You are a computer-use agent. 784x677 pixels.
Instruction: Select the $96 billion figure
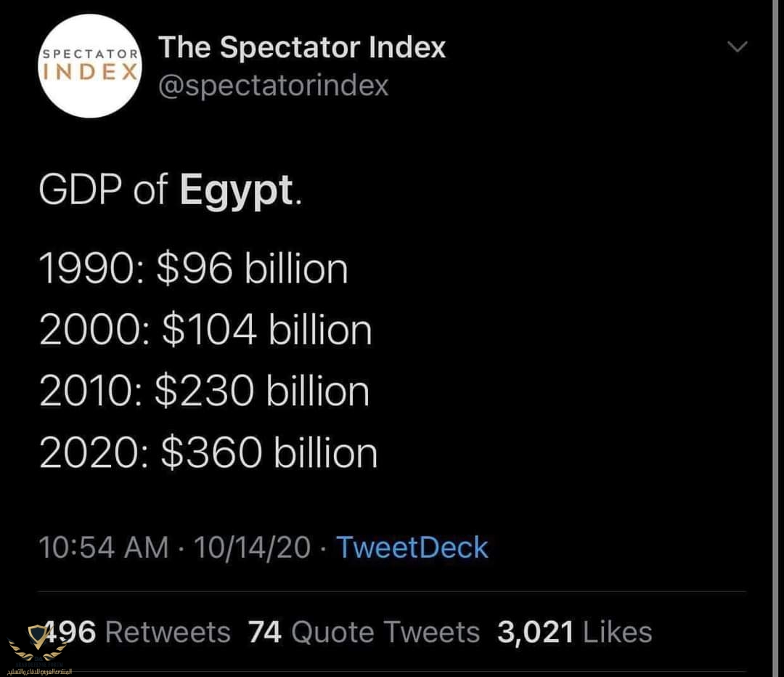(x=252, y=269)
